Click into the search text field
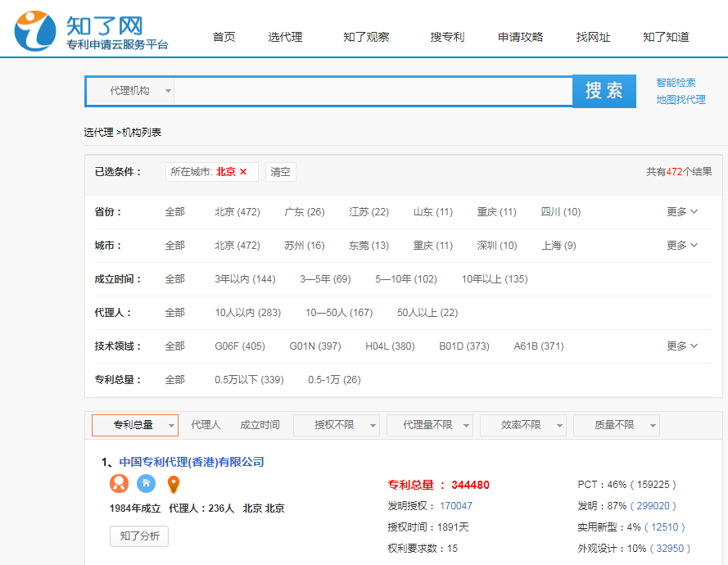Image resolution: width=728 pixels, height=565 pixels. [x=373, y=91]
